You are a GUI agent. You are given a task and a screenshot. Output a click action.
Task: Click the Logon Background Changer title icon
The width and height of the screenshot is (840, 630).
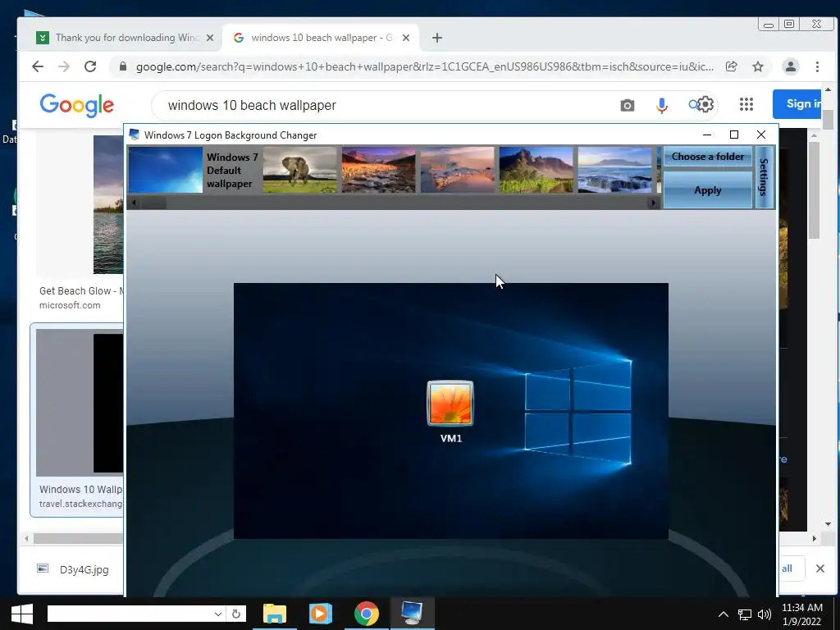pos(134,135)
